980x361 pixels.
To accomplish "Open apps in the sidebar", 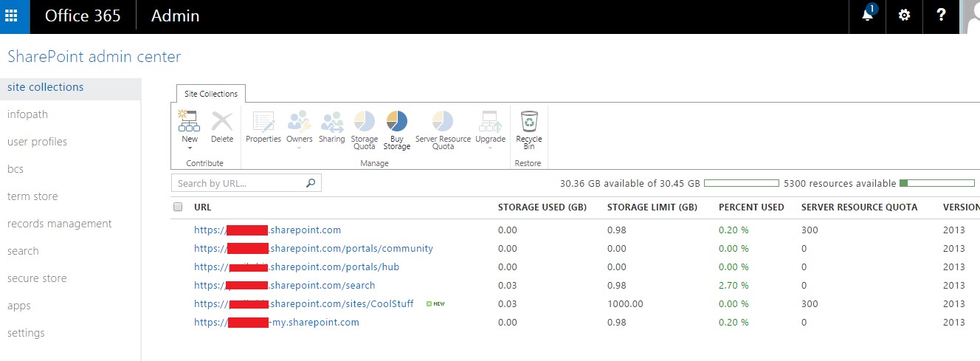I will (x=19, y=306).
